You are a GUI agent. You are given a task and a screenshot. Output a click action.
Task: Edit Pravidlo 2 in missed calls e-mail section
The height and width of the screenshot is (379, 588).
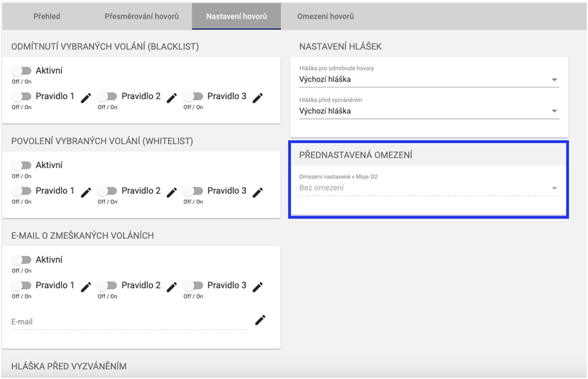(172, 286)
